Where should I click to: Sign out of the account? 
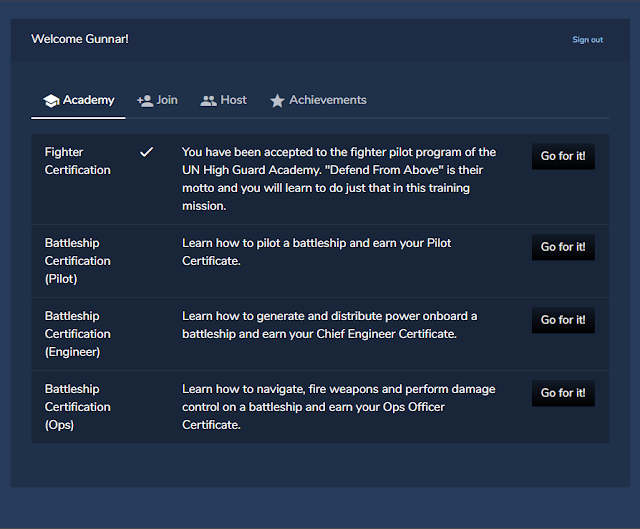pos(587,40)
